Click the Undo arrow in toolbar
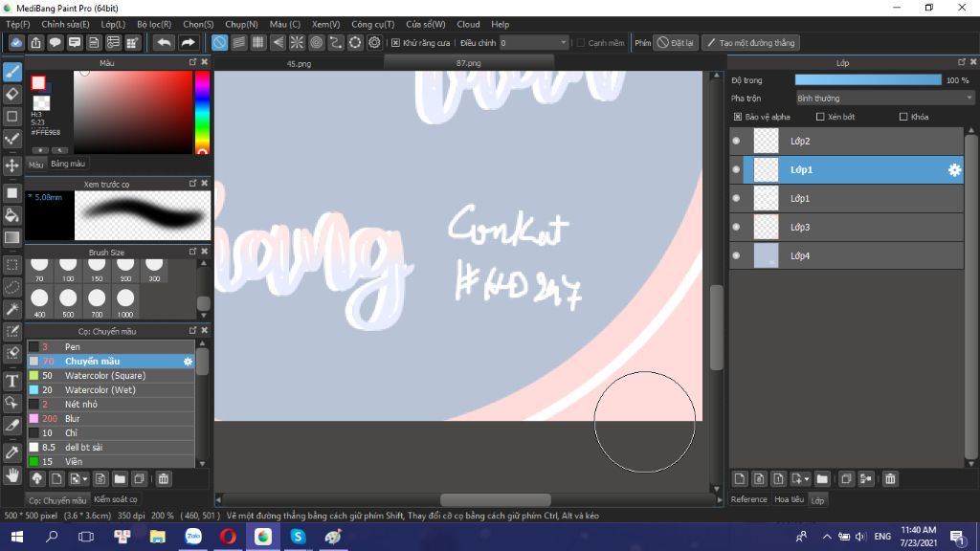The width and height of the screenshot is (980, 551). point(164,42)
